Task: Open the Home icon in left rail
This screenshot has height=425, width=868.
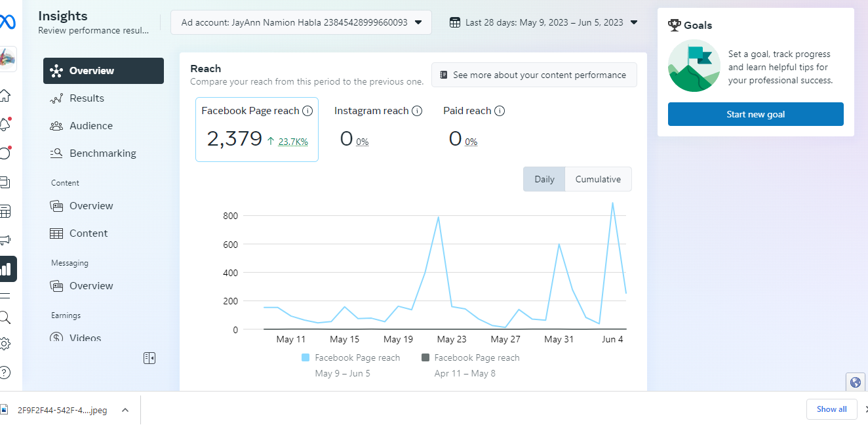Action: (5, 96)
